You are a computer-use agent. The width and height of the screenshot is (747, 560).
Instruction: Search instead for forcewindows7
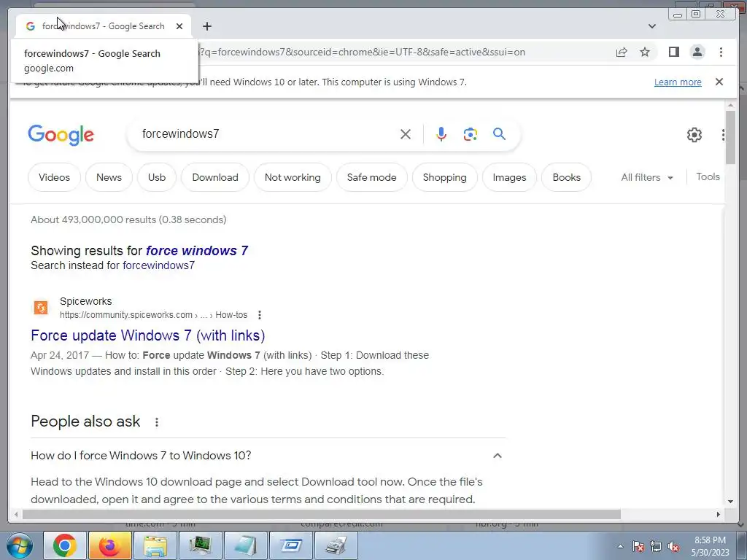tap(158, 265)
